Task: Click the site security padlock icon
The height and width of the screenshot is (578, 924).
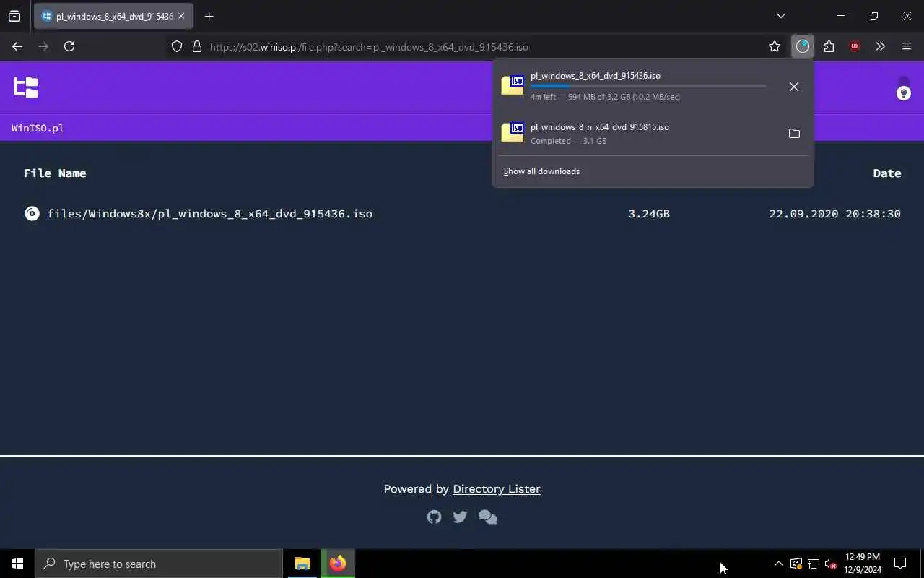Action: click(196, 47)
